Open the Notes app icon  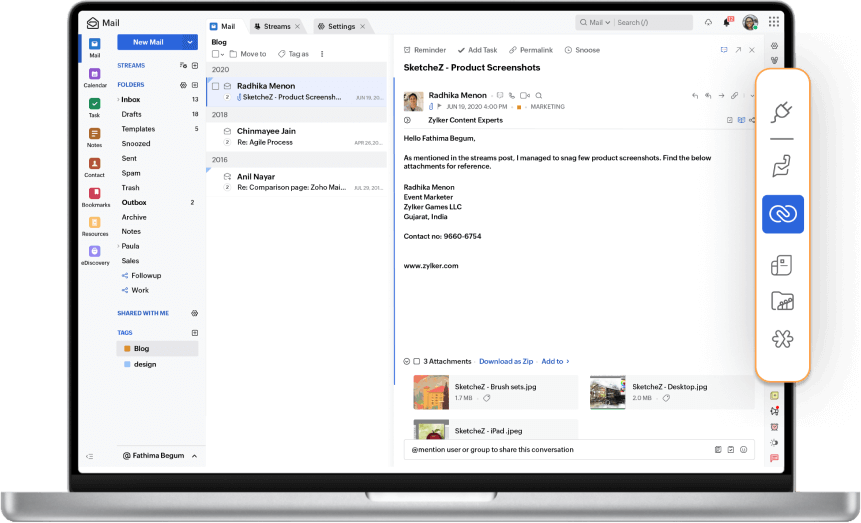point(94,133)
